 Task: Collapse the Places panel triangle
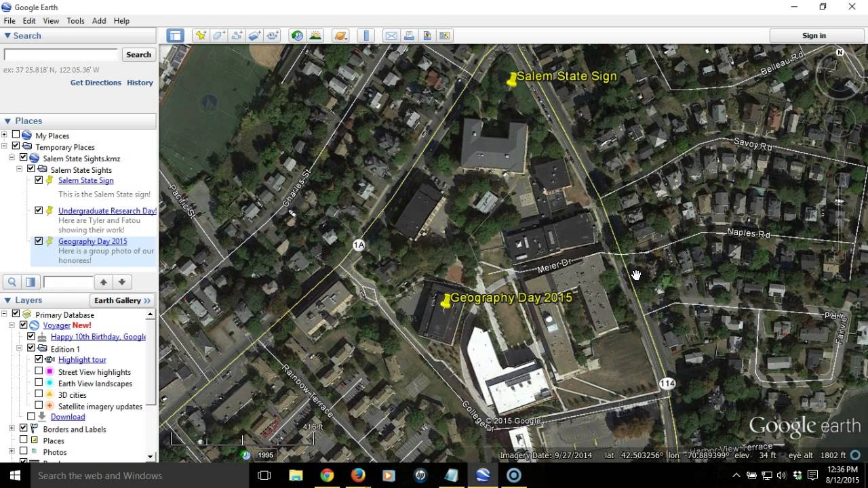click(7, 121)
